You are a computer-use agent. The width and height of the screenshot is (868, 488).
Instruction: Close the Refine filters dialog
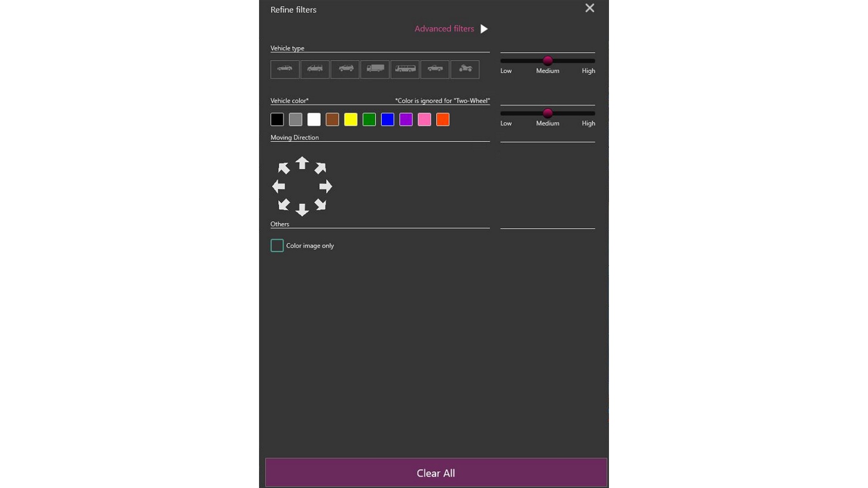click(x=590, y=8)
